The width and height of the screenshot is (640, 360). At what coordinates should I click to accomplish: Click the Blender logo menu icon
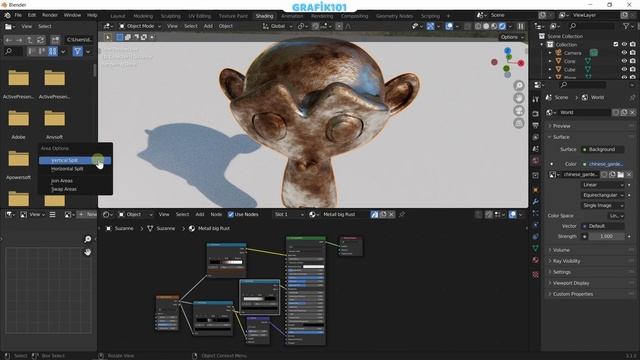tap(7, 15)
